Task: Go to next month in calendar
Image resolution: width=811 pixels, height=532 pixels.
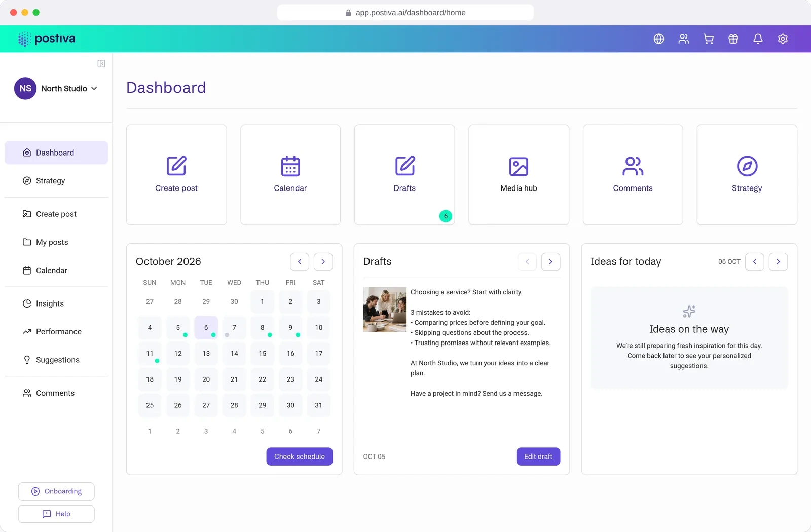Action: pos(323,262)
